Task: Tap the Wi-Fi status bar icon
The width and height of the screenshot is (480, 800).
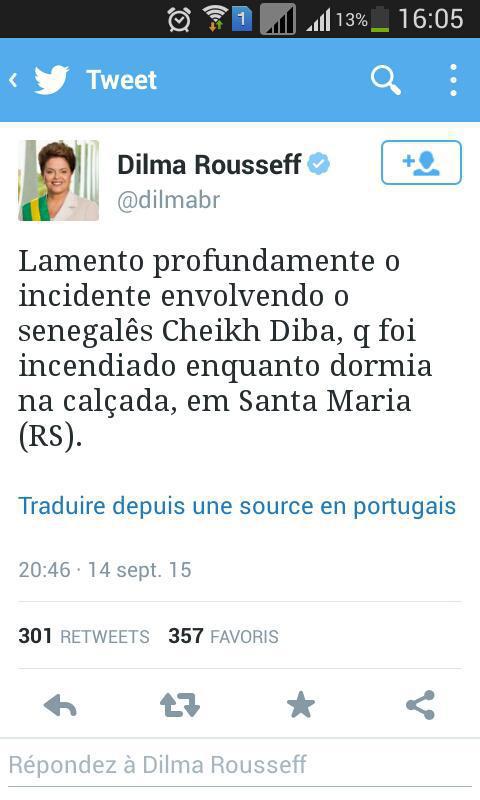Action: click(x=216, y=19)
